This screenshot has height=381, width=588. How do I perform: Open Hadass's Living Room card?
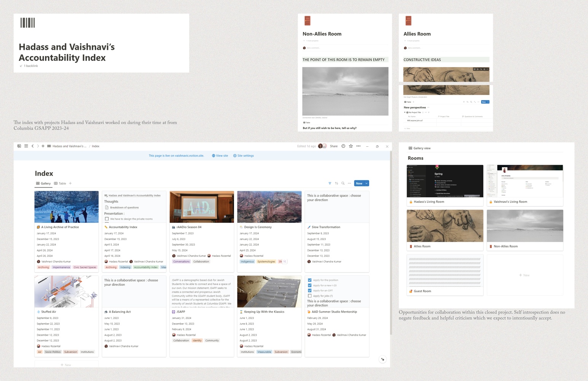445,186
